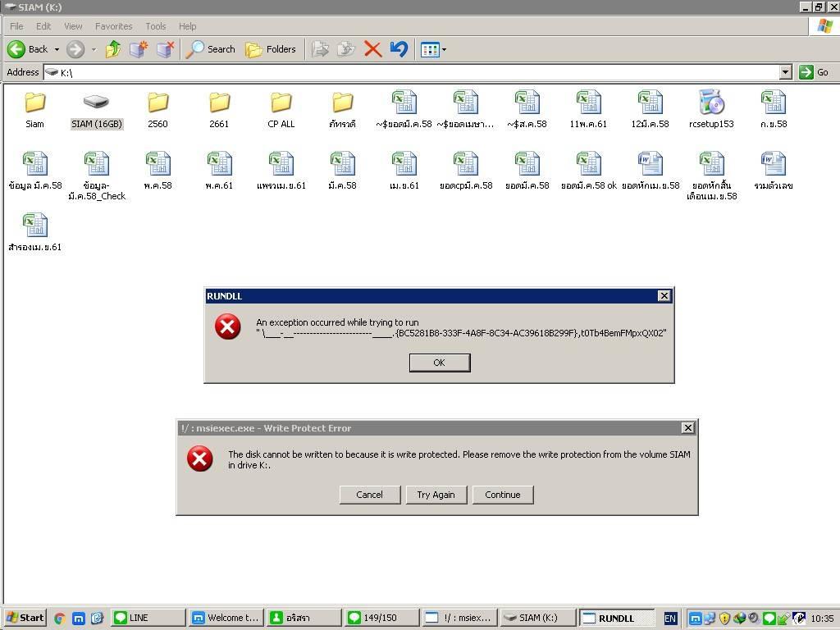
Task: Click the EN language indicator
Action: (x=670, y=619)
